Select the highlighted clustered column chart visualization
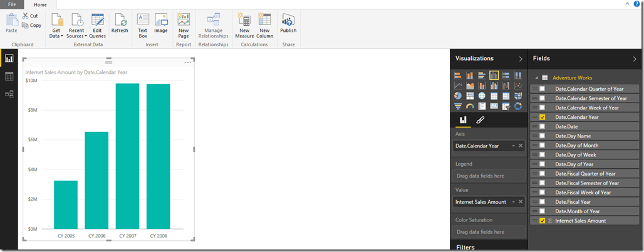 coord(494,76)
